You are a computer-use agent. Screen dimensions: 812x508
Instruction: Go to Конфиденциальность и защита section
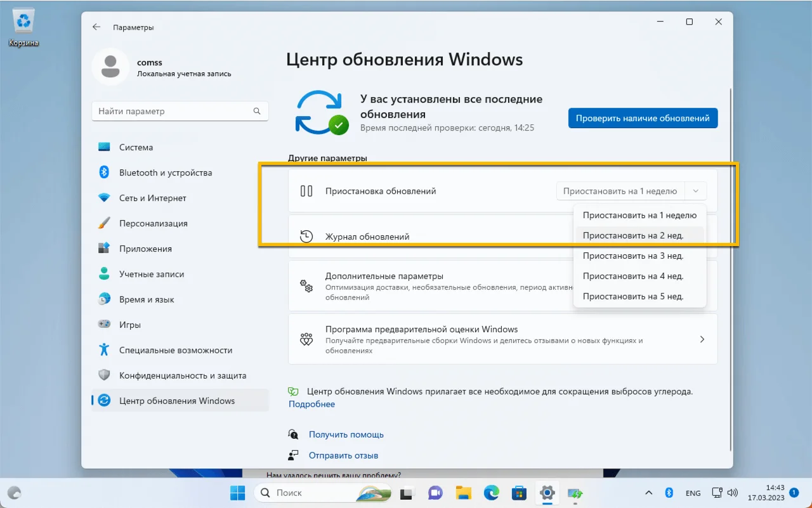pyautogui.click(x=180, y=375)
